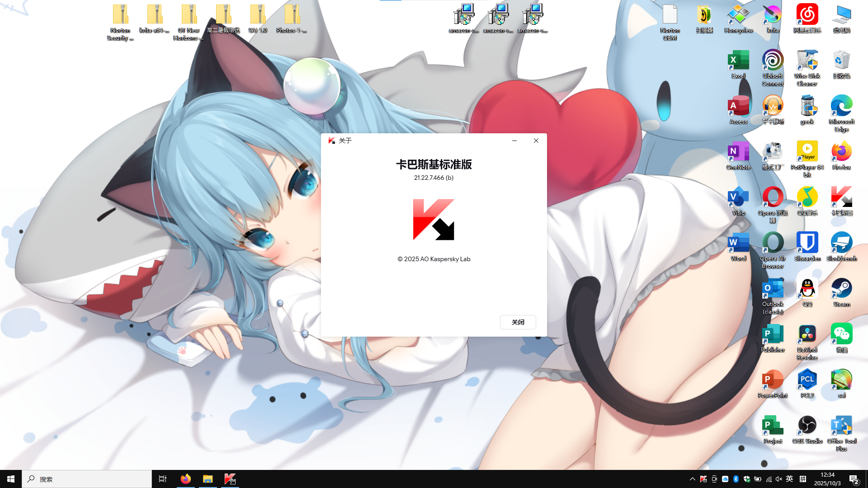Select the Opera Air Browser icon
This screenshot has height=488, width=868.
(773, 250)
